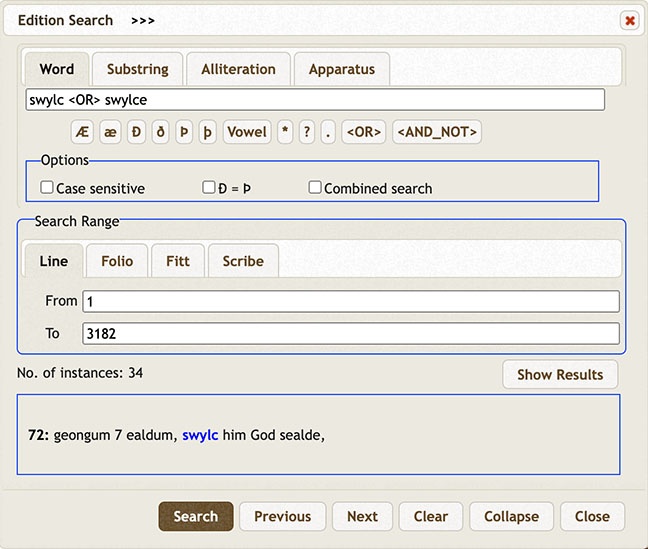Click the search term input field
Viewport: 648px width, 549px height.
coord(315,100)
